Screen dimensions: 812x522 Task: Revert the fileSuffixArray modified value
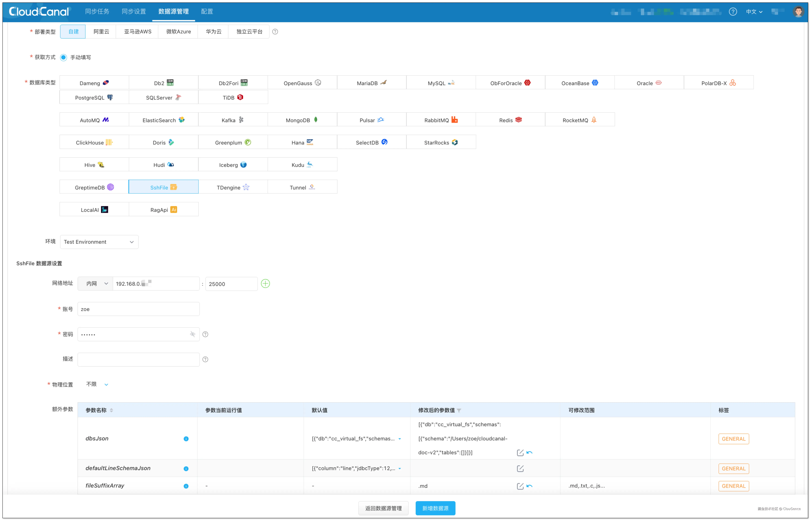coord(530,486)
